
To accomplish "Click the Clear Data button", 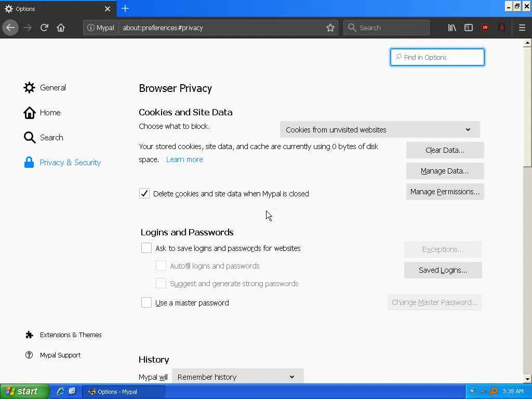I will tap(445, 150).
